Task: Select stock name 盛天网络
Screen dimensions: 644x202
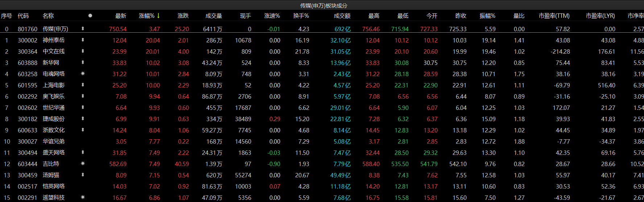Action: coord(54,153)
